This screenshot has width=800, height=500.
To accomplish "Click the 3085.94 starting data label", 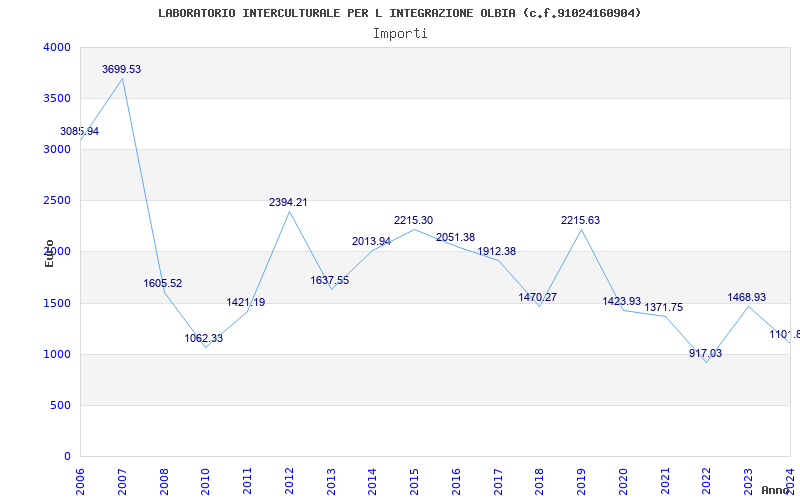I will pos(80,131).
